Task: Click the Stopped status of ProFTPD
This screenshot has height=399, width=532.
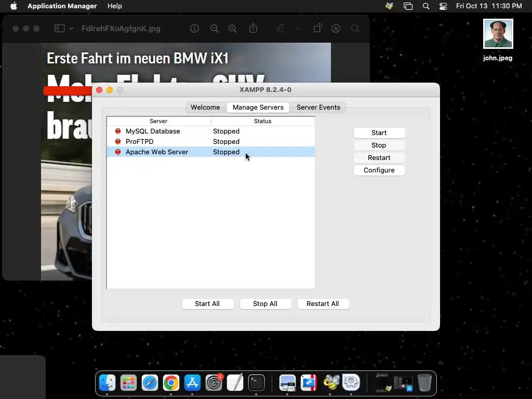Action: point(226,141)
